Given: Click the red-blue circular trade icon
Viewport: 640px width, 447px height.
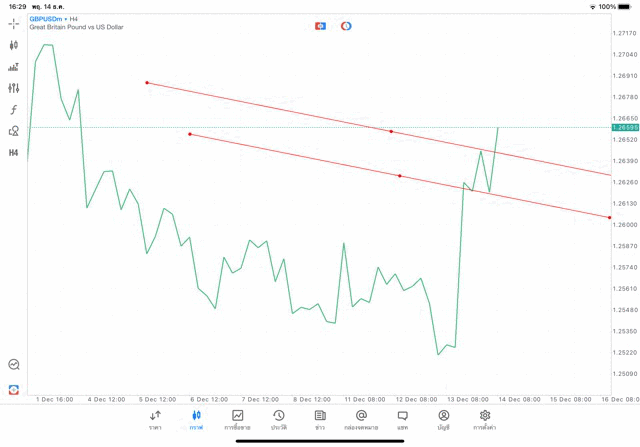Looking at the screenshot, I should click(x=346, y=25).
